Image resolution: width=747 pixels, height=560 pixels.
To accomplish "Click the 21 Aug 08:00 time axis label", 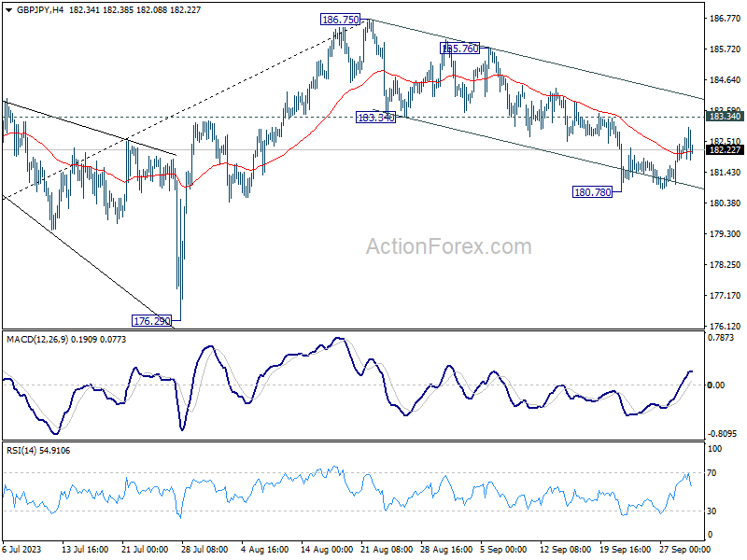I will point(387,549).
